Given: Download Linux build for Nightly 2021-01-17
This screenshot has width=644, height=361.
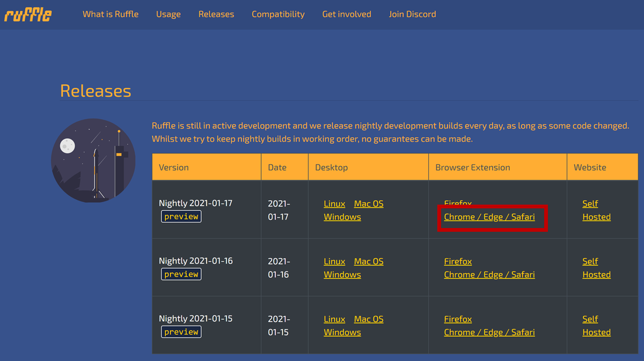Looking at the screenshot, I should [334, 203].
